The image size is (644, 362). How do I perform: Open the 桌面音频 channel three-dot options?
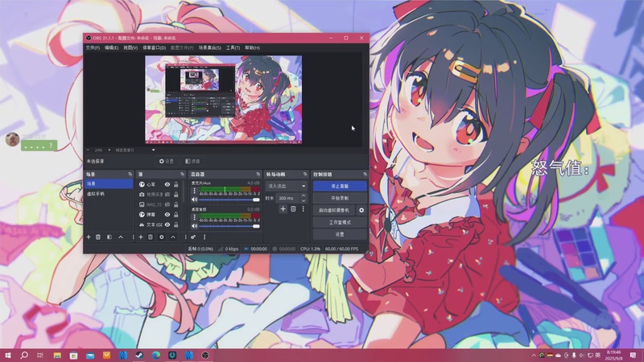pos(194,217)
